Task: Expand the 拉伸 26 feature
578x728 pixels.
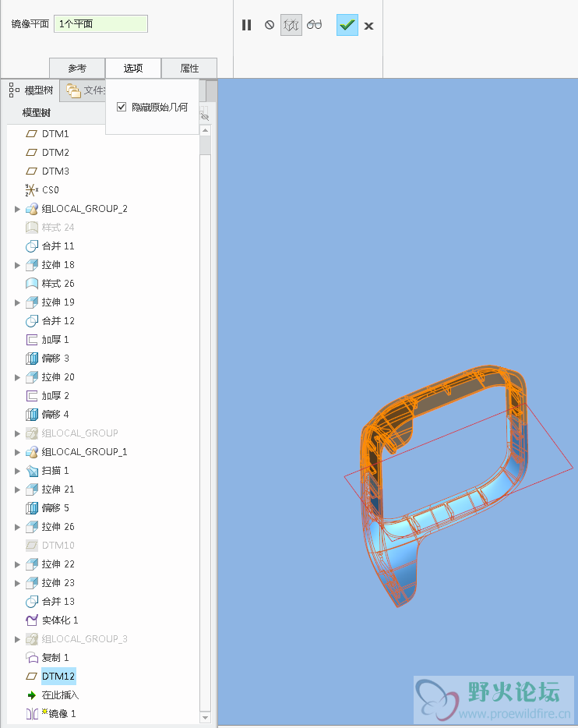Action: click(17, 527)
